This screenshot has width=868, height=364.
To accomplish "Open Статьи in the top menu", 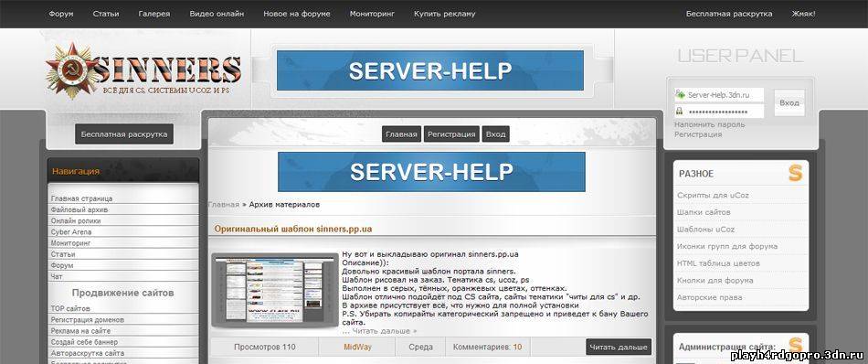I will [106, 14].
